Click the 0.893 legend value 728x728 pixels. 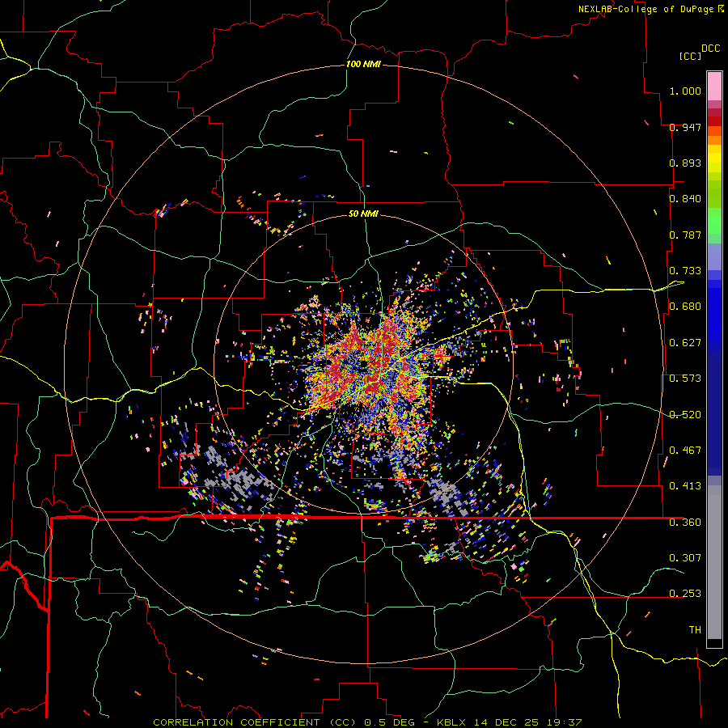point(685,163)
